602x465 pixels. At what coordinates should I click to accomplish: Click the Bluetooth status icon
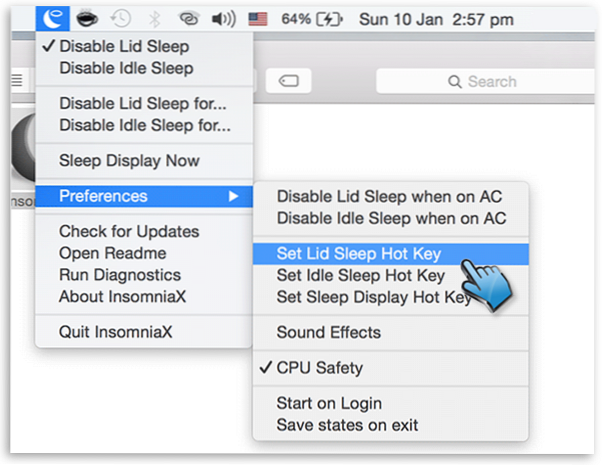coord(154,18)
